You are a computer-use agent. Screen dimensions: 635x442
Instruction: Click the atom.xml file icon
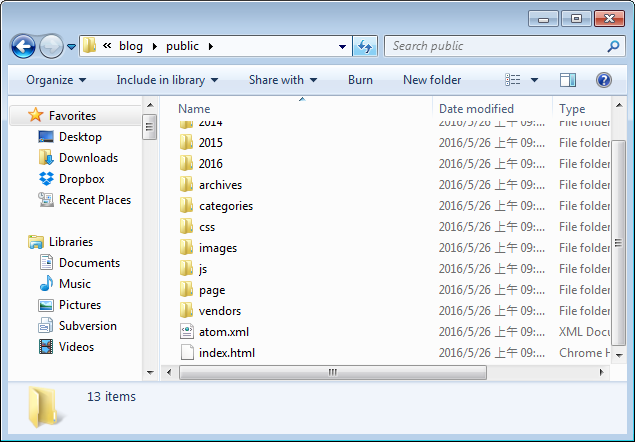coord(187,331)
